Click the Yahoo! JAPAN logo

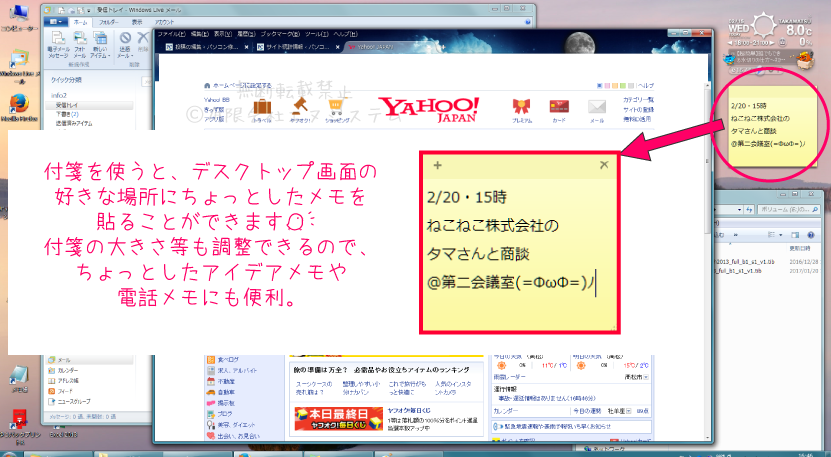pyautogui.click(x=429, y=110)
